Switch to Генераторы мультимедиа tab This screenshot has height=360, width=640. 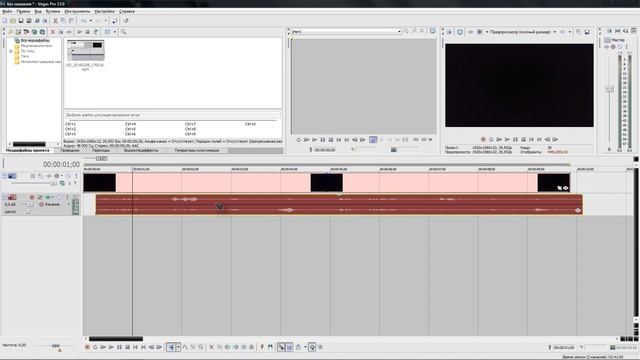click(x=197, y=151)
